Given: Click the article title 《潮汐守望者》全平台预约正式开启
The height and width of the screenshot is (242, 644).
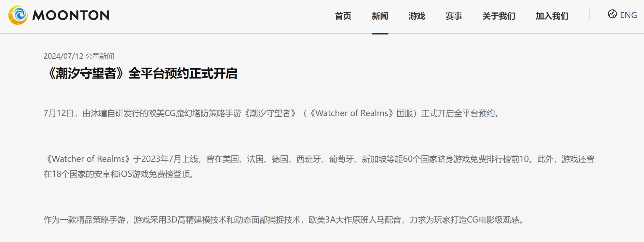Looking at the screenshot, I should (x=140, y=73).
